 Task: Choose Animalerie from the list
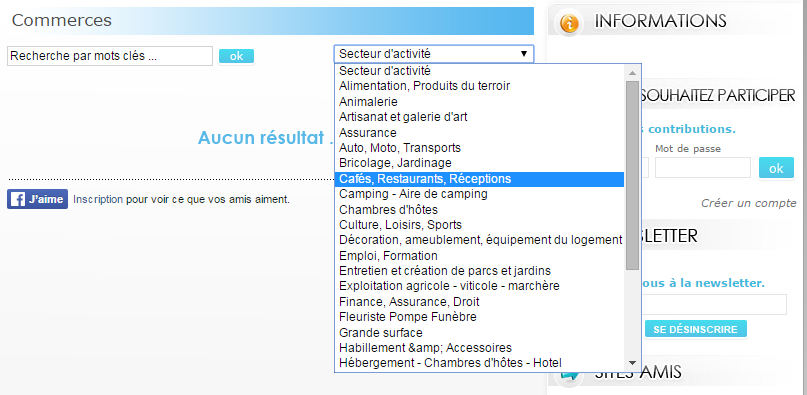(x=479, y=102)
